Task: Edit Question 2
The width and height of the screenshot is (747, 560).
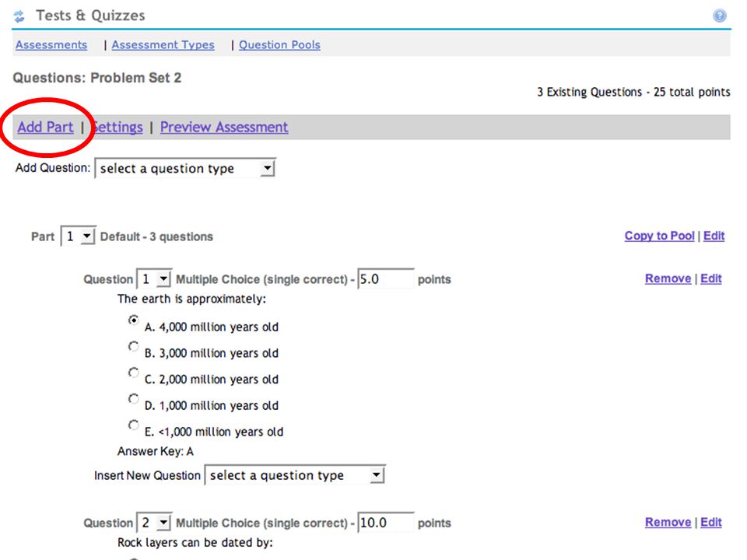Action: (710, 523)
